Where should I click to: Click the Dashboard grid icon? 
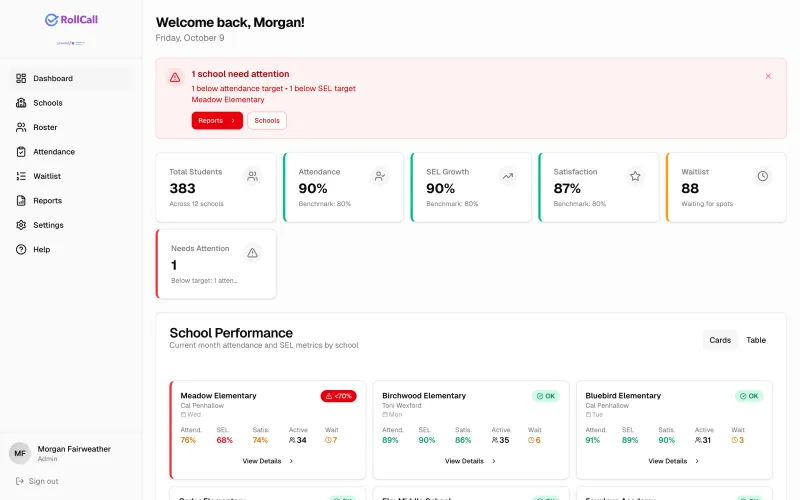(x=21, y=78)
